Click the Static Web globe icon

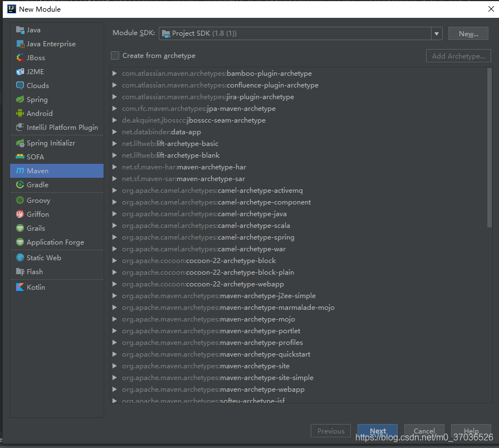click(x=20, y=257)
